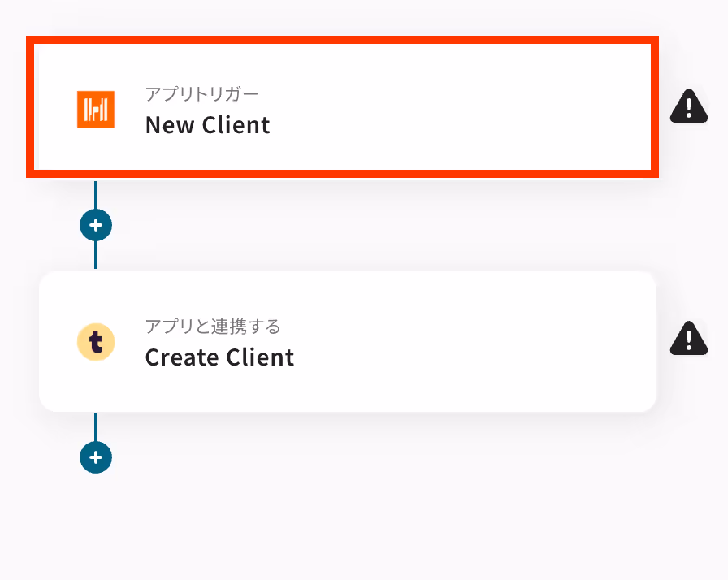
Task: Click the 'New Client' title text
Action: tap(207, 125)
